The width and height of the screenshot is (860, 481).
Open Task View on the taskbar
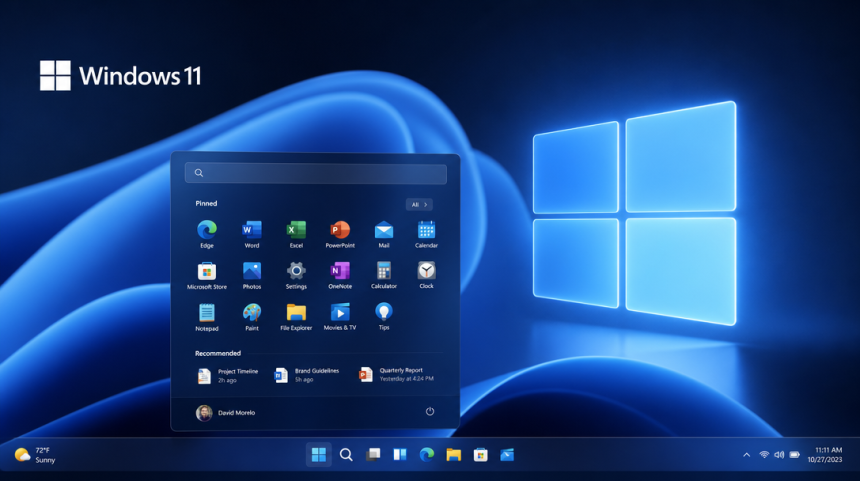click(x=373, y=455)
